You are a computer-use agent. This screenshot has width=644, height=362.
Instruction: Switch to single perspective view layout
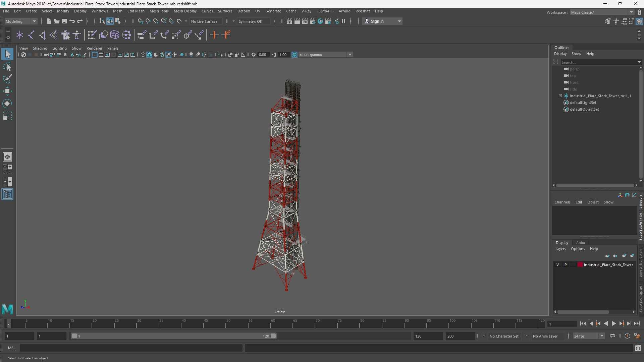click(x=7, y=157)
